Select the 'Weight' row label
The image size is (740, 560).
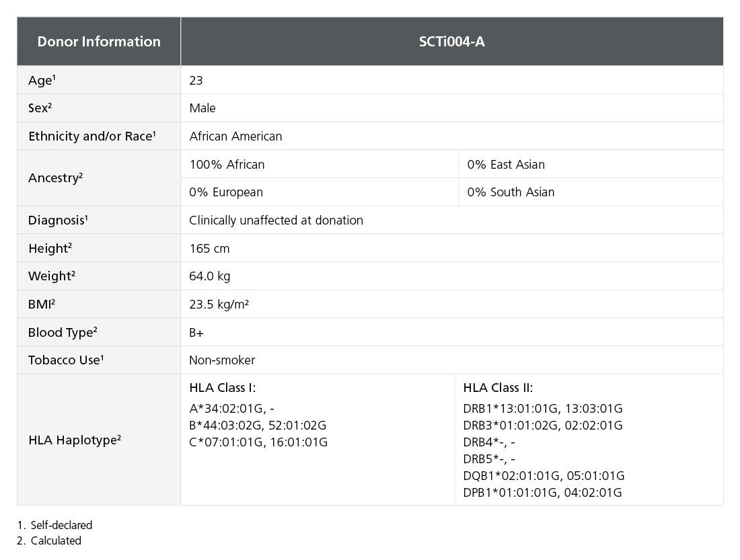coord(52,276)
